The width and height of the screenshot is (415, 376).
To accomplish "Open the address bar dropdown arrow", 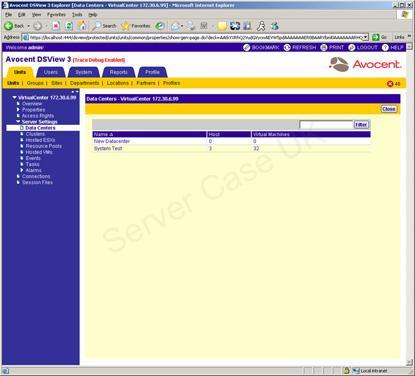I will [x=366, y=37].
